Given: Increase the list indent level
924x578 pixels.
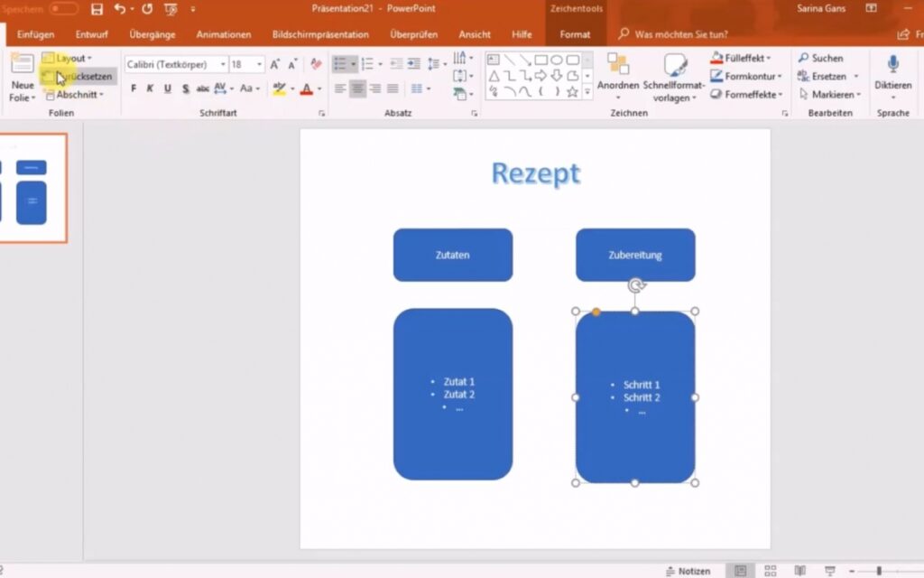Looking at the screenshot, I should 414,64.
